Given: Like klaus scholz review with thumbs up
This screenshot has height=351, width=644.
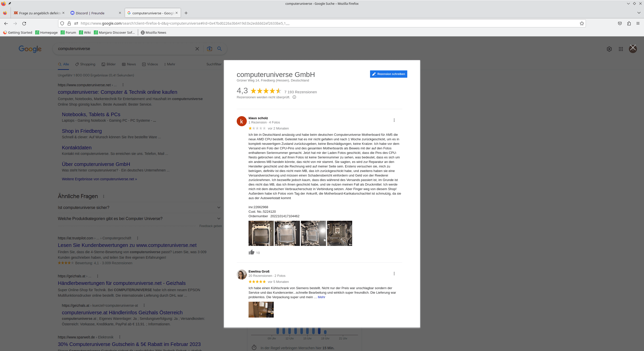Looking at the screenshot, I should (252, 252).
